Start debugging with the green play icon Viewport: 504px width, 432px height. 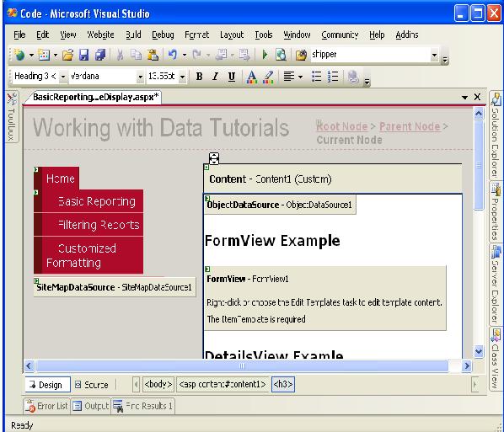(x=265, y=55)
